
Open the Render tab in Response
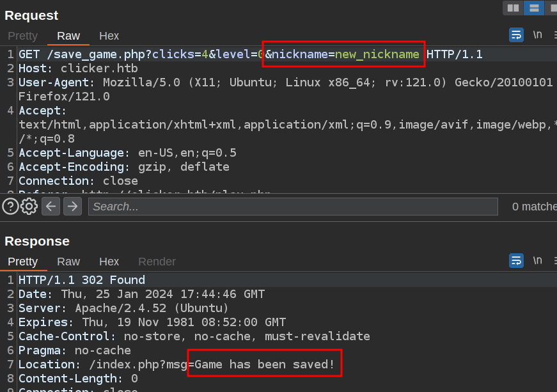(157, 262)
